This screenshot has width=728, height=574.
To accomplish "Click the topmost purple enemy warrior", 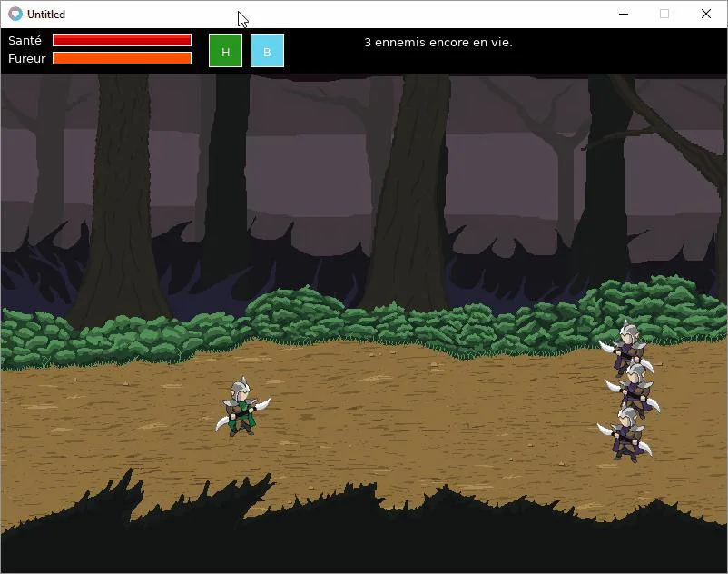I will point(626,347).
